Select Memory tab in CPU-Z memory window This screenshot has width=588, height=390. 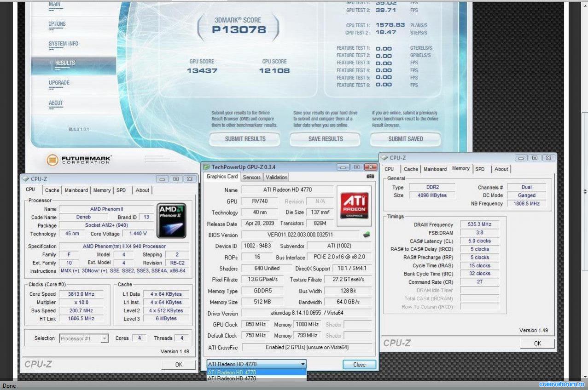tap(461, 168)
